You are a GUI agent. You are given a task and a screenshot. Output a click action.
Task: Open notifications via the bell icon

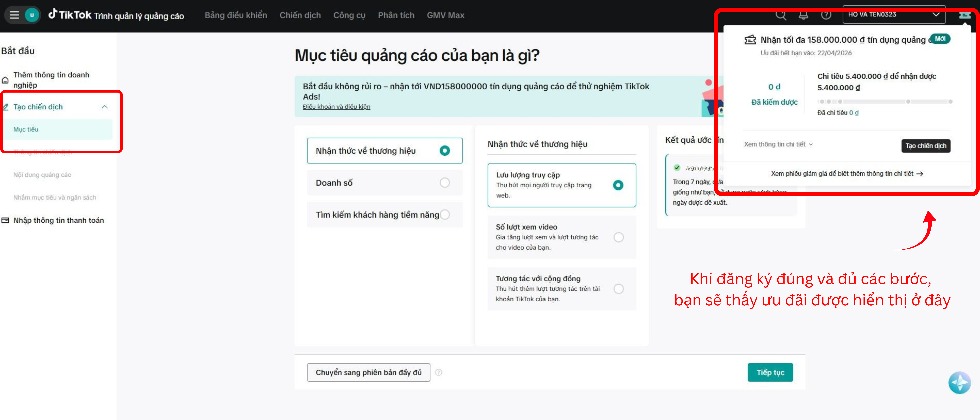pos(804,15)
